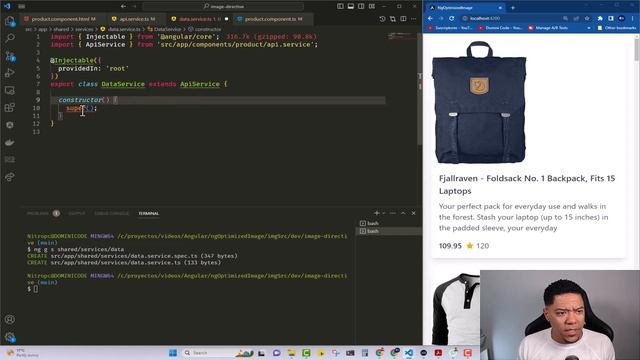Close the NgOptimizedImage Chrome tab
The height and width of the screenshot is (360, 640).
500,7
